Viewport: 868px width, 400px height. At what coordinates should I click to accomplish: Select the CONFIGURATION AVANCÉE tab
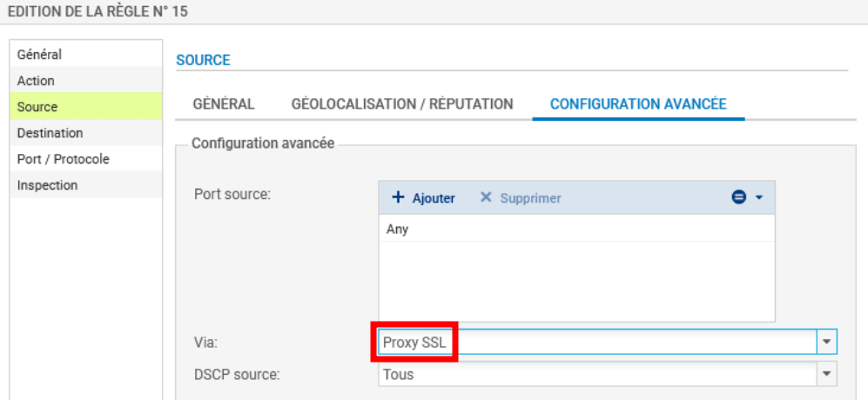point(637,104)
